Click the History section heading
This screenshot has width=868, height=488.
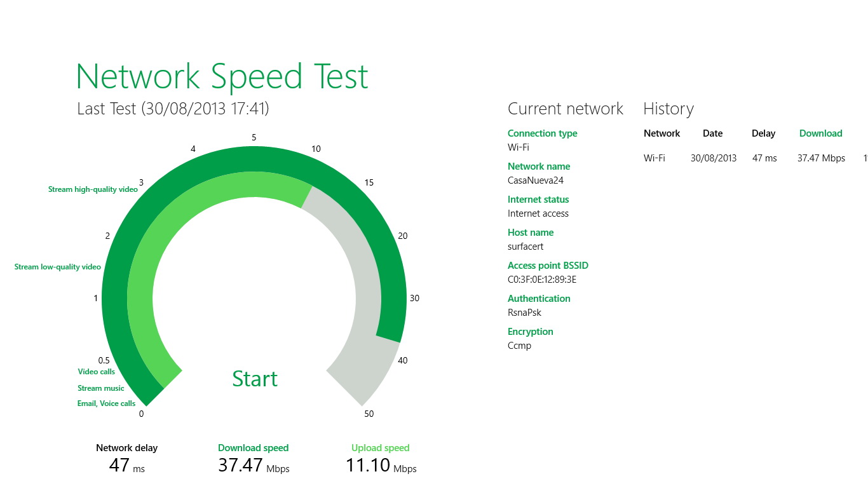click(x=668, y=109)
